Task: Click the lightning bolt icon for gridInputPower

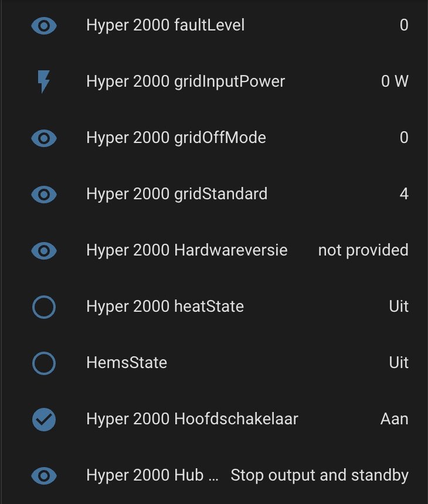Action: click(x=44, y=81)
